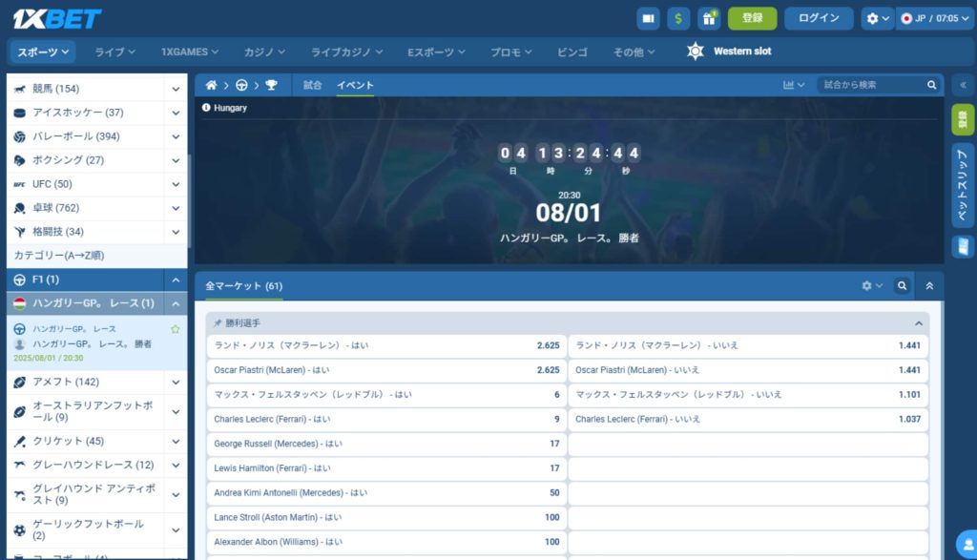Bet on George Russell はい at 17
Screen dimensions: 977x560
386,444
